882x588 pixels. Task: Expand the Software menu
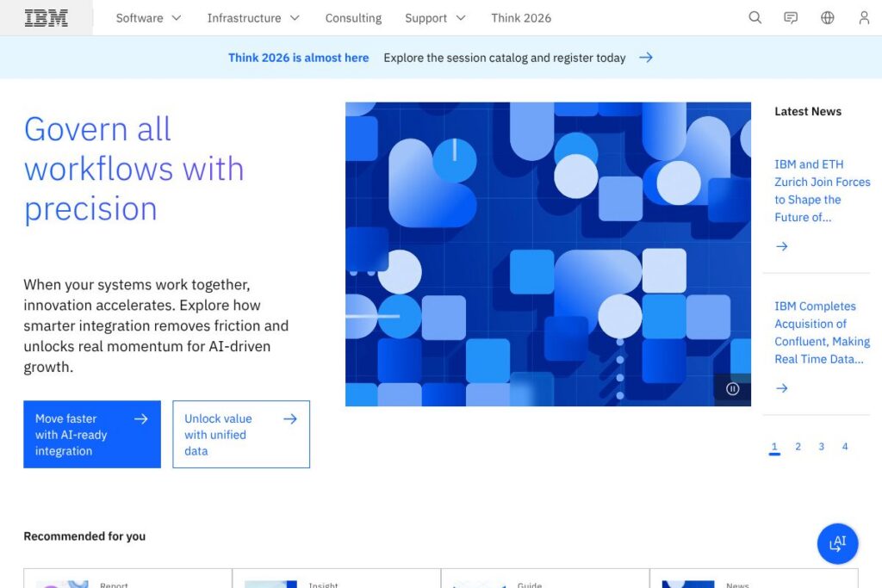148,18
